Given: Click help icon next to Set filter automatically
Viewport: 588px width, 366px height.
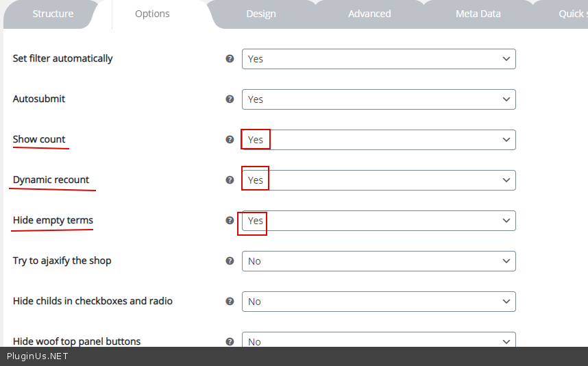Looking at the screenshot, I should pos(230,59).
